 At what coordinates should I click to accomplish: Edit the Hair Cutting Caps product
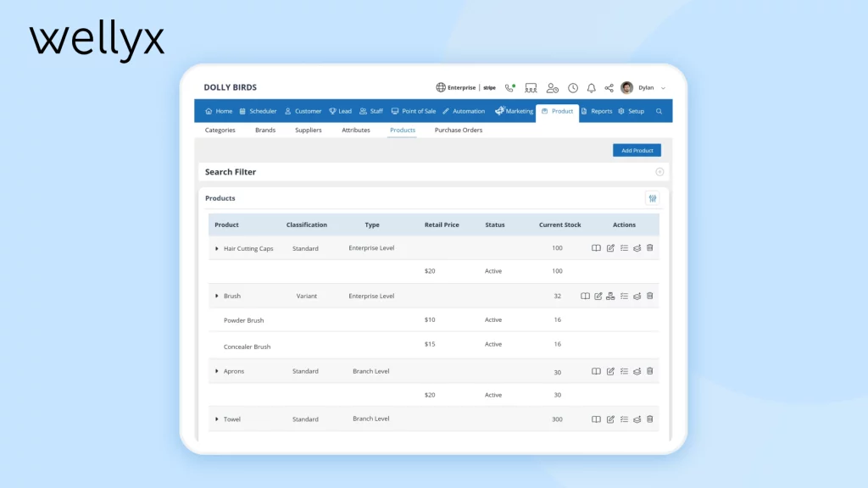point(610,248)
